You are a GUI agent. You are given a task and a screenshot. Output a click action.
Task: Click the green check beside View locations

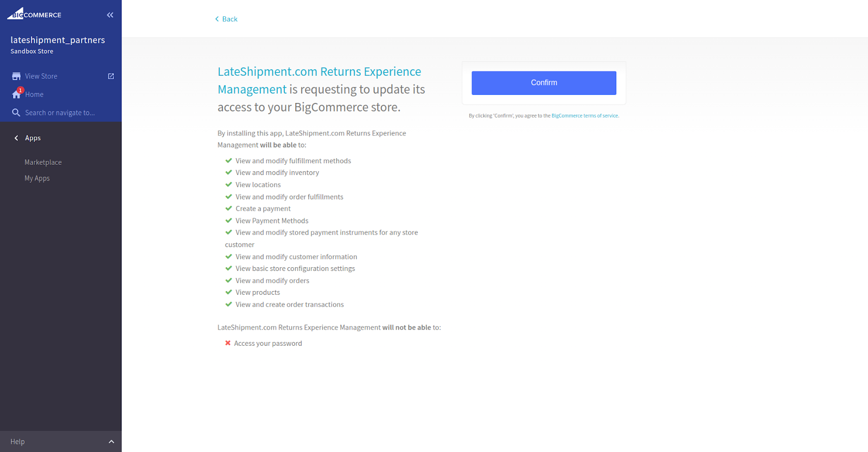coord(228,184)
